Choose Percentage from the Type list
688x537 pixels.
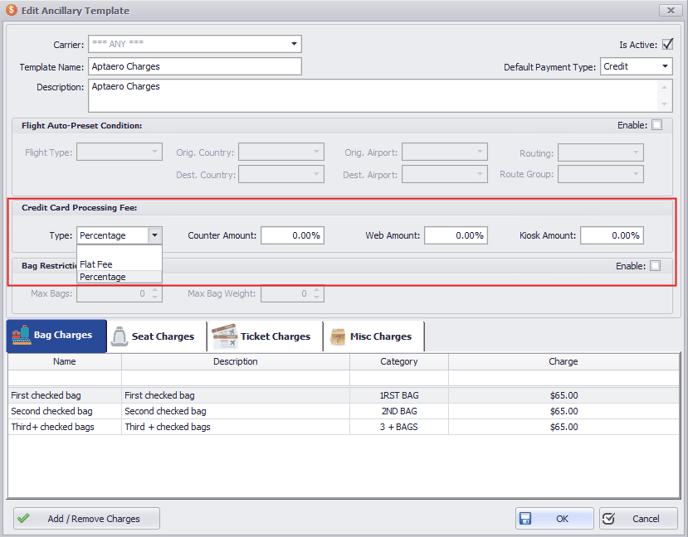click(119, 277)
